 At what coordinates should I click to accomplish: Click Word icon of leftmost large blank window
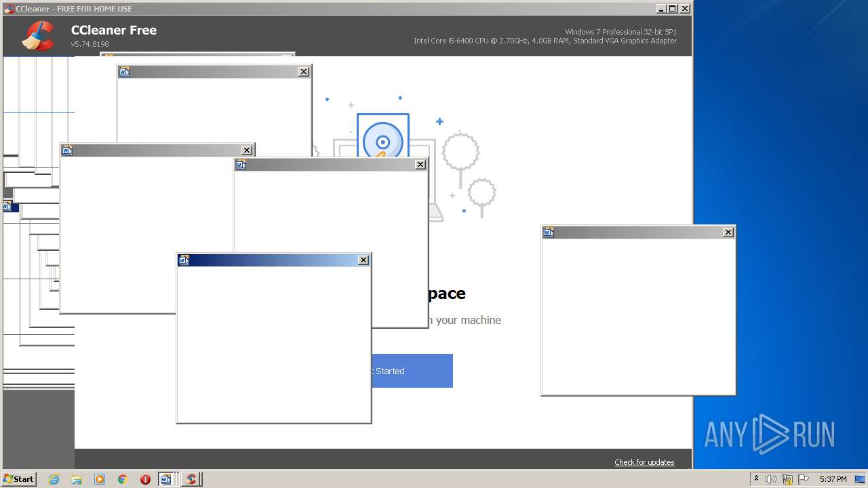[67, 150]
